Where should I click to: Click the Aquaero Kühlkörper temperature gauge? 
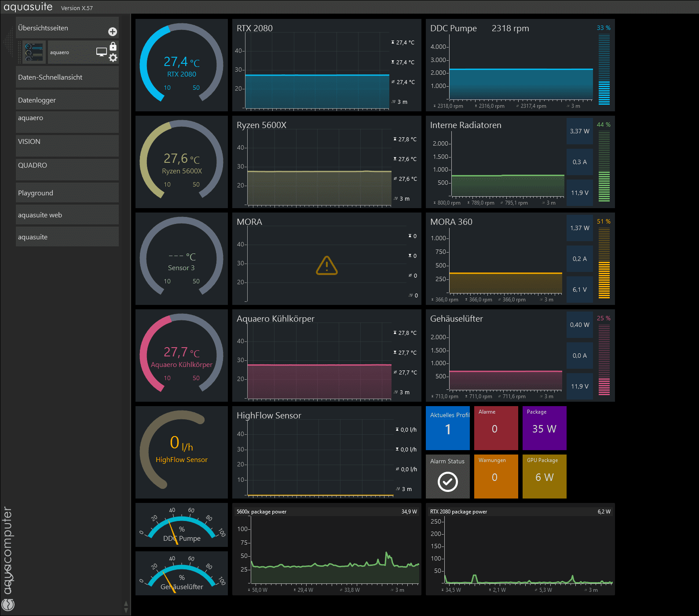pos(182,356)
